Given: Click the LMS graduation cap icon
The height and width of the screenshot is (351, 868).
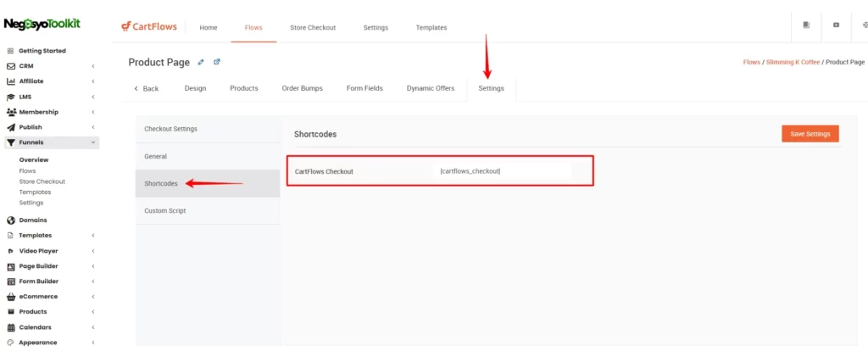Looking at the screenshot, I should (10, 97).
